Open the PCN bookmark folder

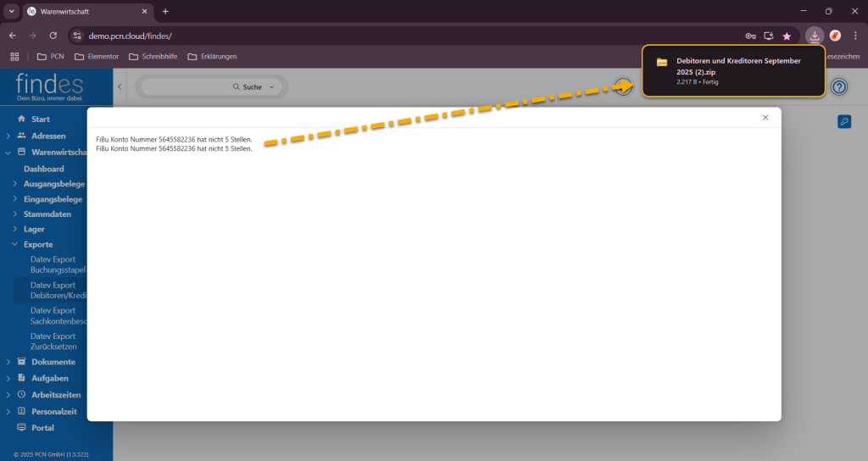point(51,57)
